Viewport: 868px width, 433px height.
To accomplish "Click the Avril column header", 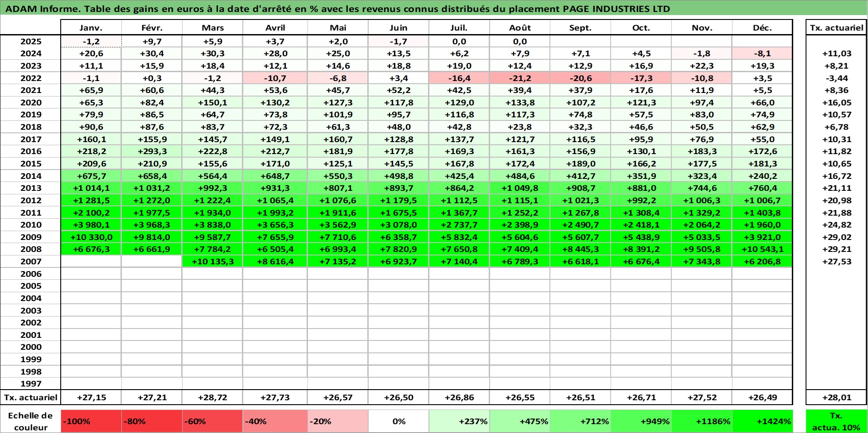I will point(275,27).
